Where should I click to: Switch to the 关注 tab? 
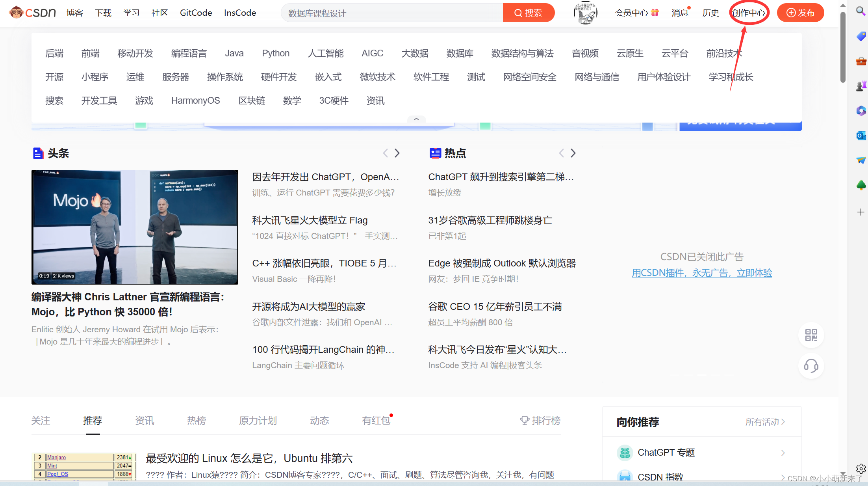pos(41,421)
